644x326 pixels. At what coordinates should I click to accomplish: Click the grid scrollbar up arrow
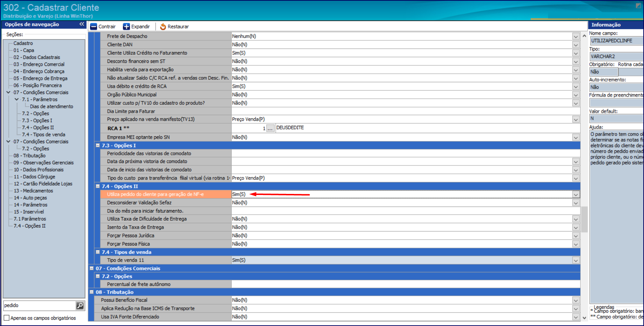pos(584,36)
